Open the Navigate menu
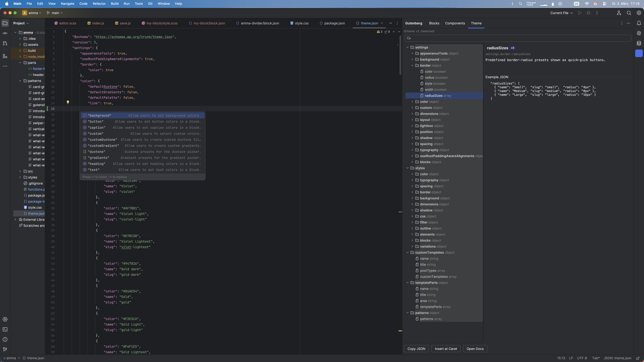The width and height of the screenshot is (644, 362). pos(67,4)
